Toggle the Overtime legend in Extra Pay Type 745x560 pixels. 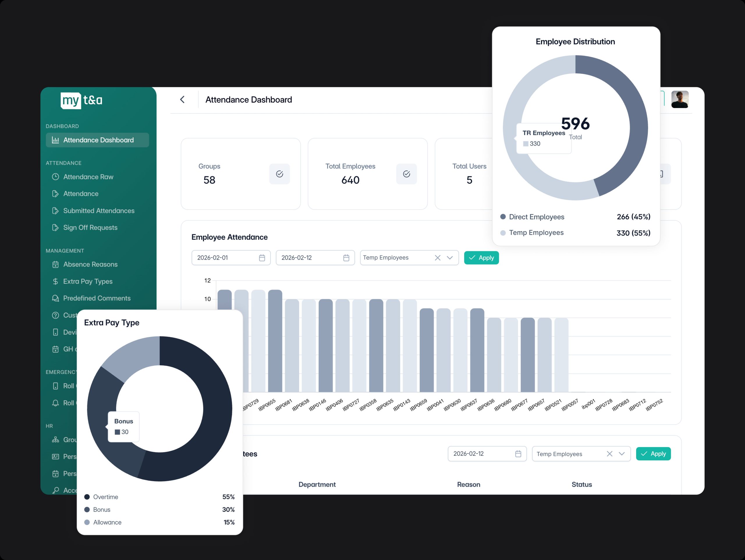(105, 497)
